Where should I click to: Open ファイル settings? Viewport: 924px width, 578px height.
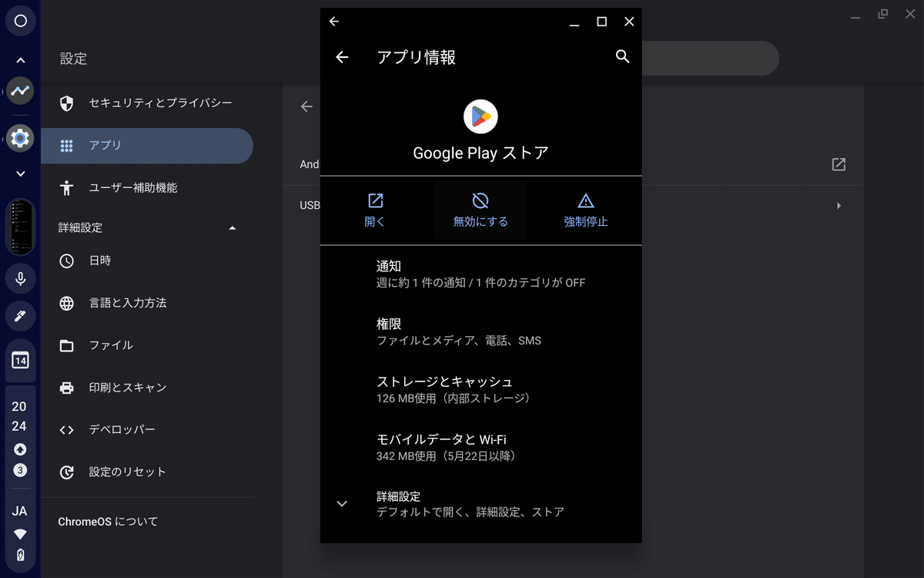(147, 346)
